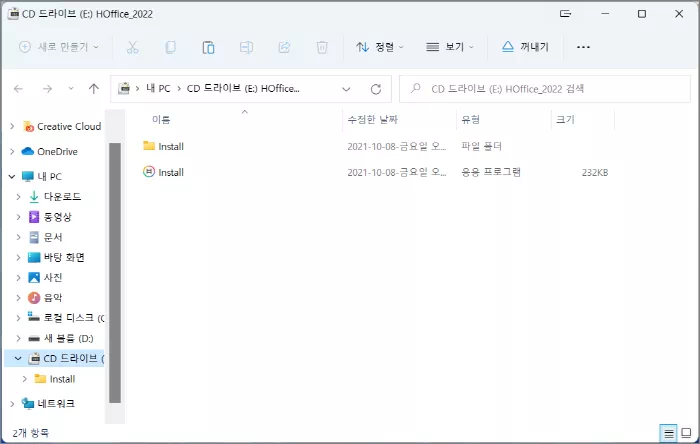Select the Install application file
This screenshot has height=444, width=700.
click(x=171, y=172)
